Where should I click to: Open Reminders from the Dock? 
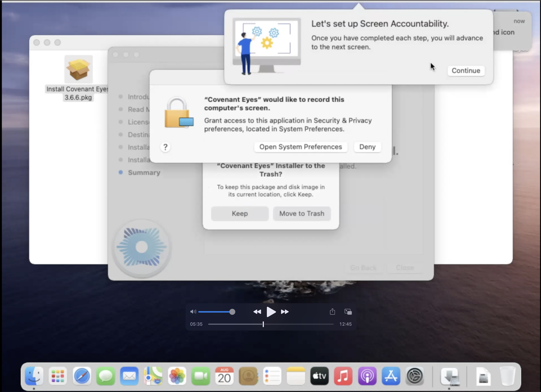point(272,376)
